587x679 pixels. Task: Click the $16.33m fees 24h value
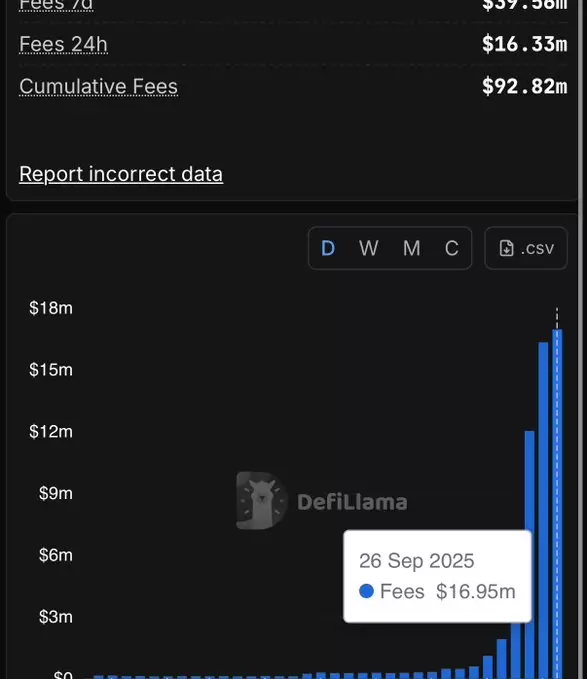(524, 44)
